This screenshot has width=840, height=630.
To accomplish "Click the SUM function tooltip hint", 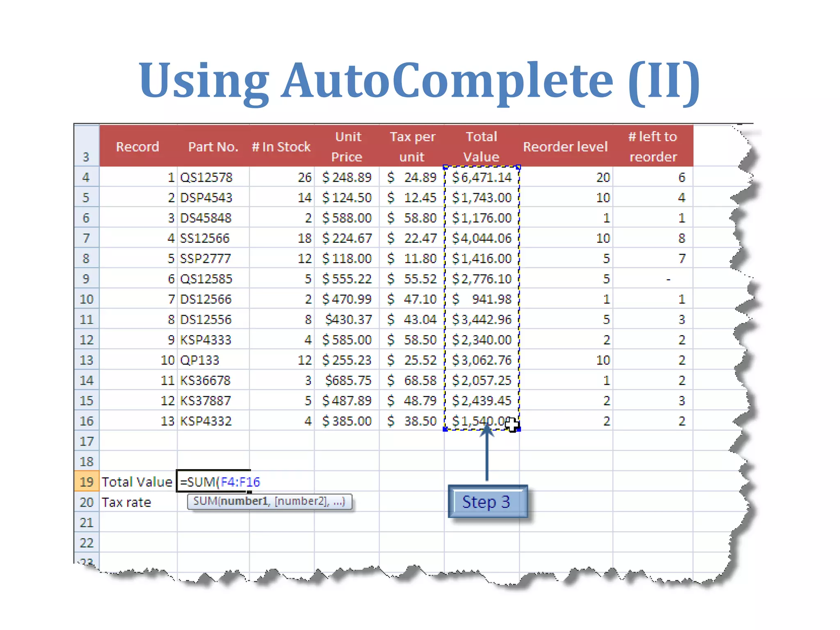I will (269, 501).
